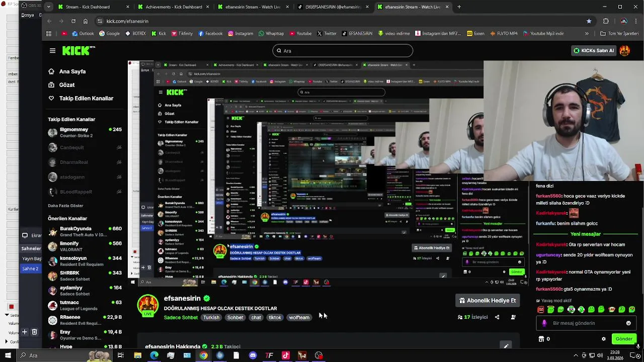Select the tiktok tag chip
Screen dimensions: 644x362
(275, 317)
